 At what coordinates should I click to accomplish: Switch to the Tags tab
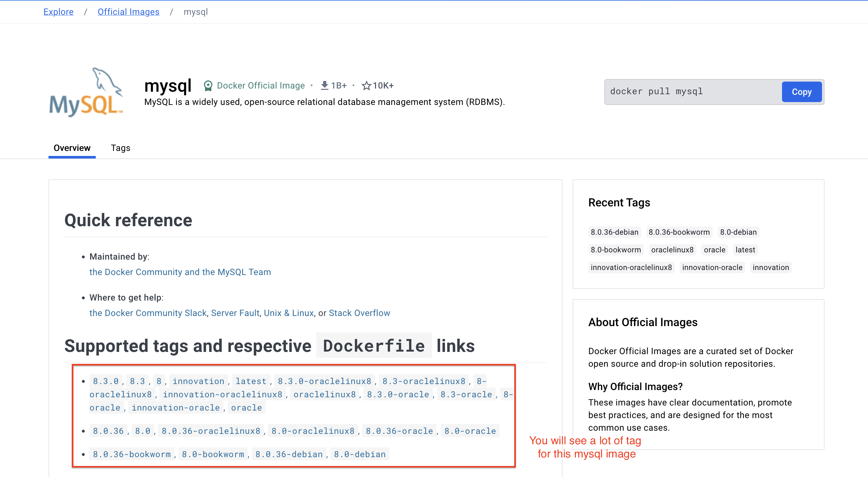(x=120, y=148)
